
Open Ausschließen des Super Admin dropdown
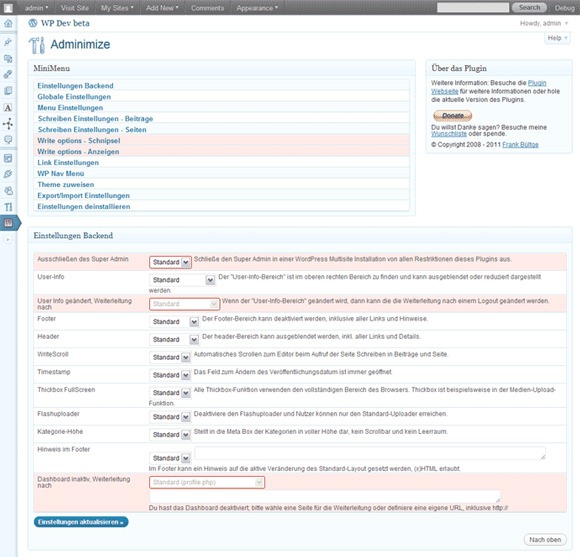(x=170, y=262)
